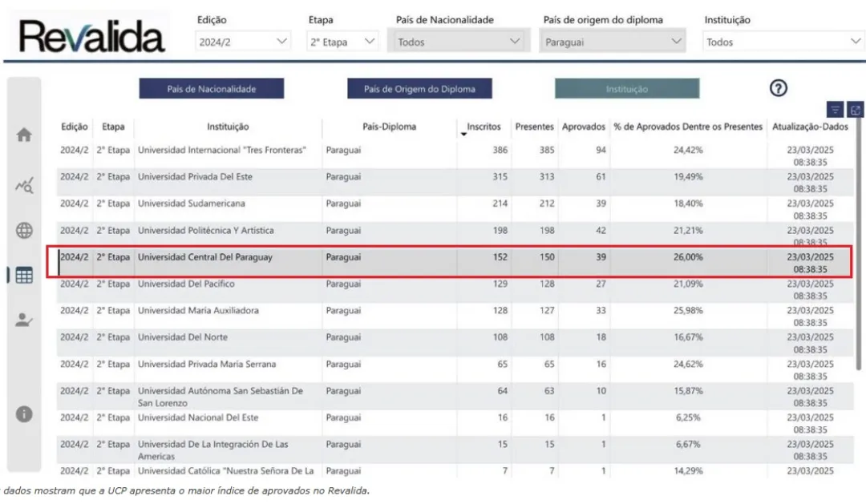Click the 94 Aprovados value
This screenshot has height=504, width=866.
[x=601, y=150]
